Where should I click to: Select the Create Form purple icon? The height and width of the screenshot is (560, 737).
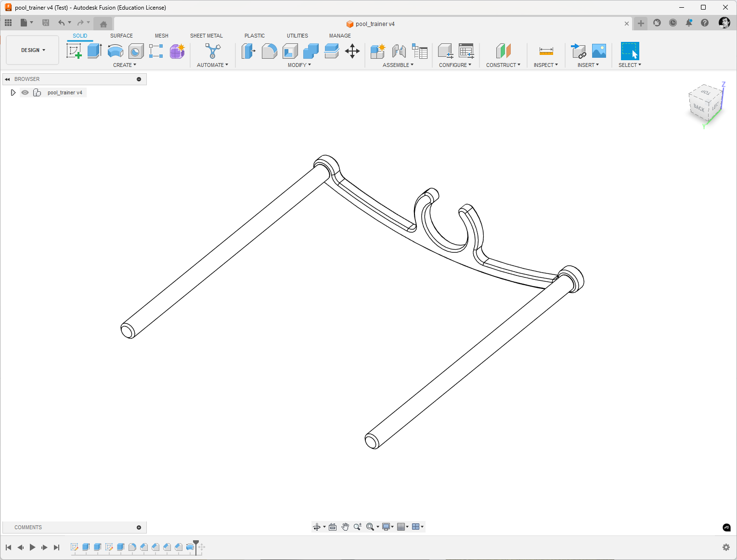pos(177,51)
